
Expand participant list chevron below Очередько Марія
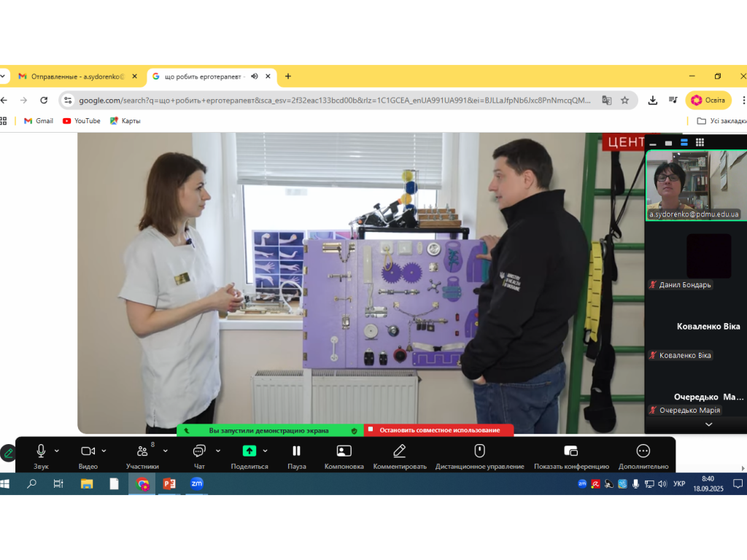708,424
